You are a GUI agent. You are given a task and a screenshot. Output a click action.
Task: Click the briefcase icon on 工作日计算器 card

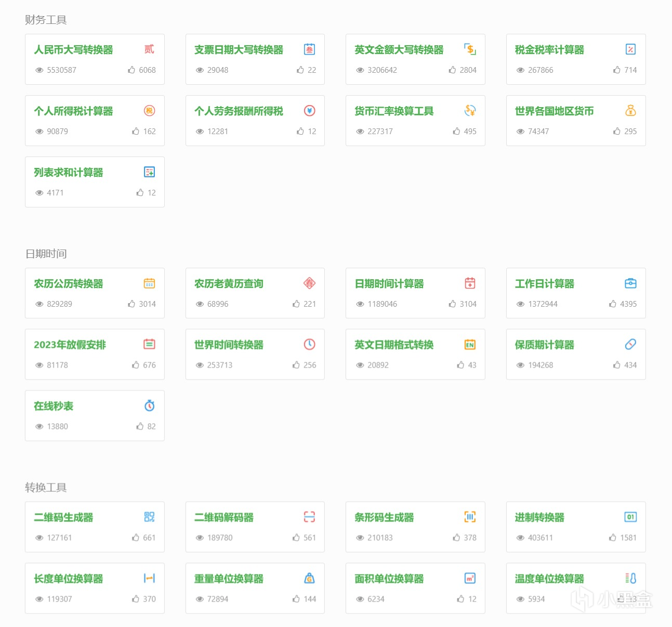pyautogui.click(x=630, y=283)
